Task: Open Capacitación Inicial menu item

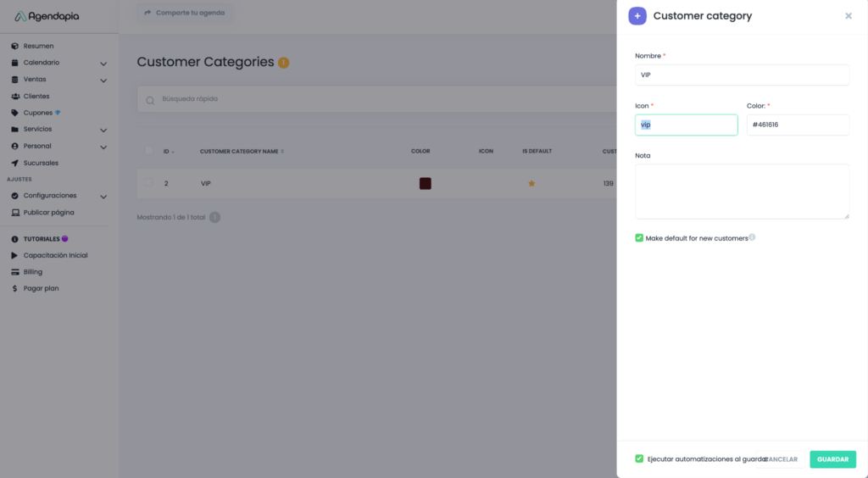Action: point(55,255)
